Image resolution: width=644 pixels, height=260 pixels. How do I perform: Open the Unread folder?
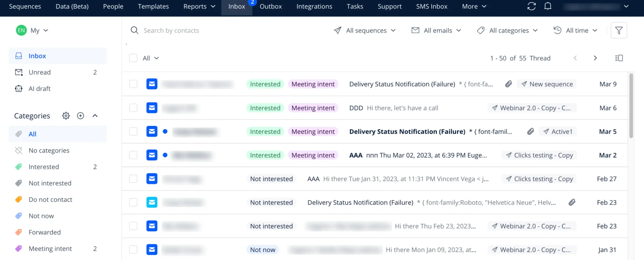(x=39, y=72)
